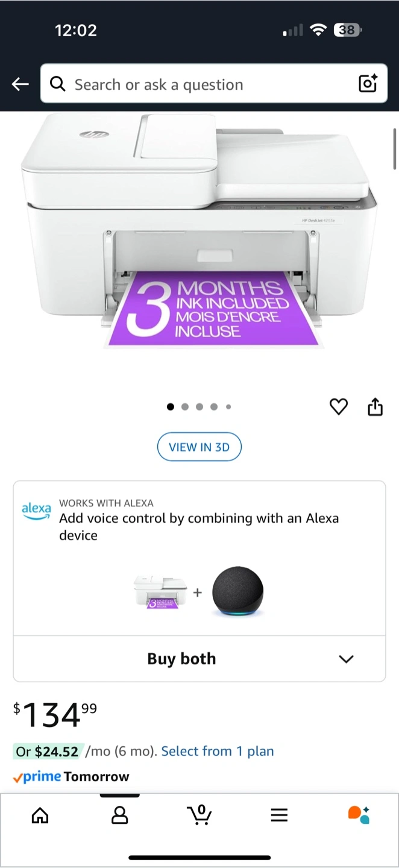Open the shopping cart
This screenshot has height=868, width=399.
[199, 815]
